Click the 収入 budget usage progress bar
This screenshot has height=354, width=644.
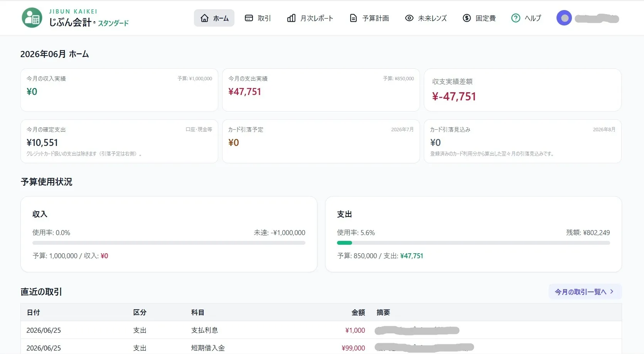point(169,243)
